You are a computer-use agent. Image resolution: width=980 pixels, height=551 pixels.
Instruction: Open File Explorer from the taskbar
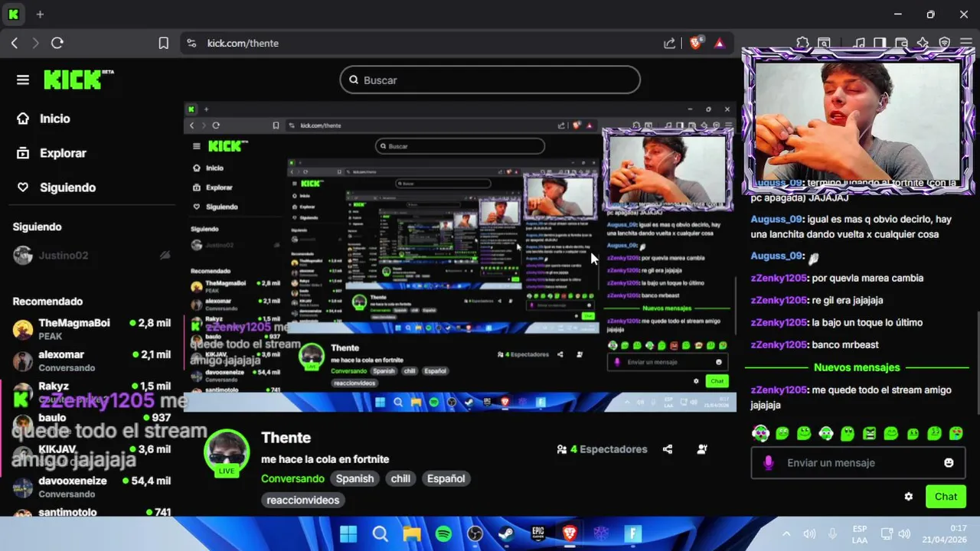(x=412, y=533)
